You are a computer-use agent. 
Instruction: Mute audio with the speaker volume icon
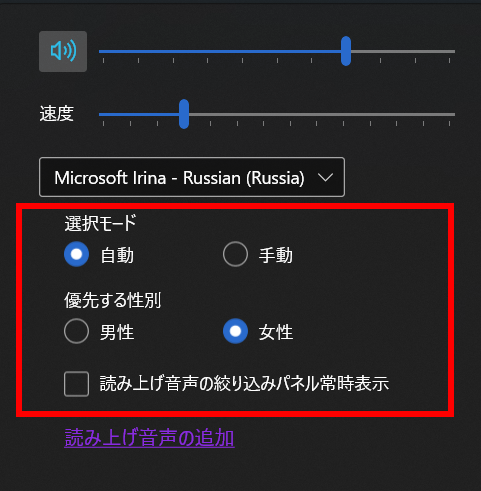point(63,51)
